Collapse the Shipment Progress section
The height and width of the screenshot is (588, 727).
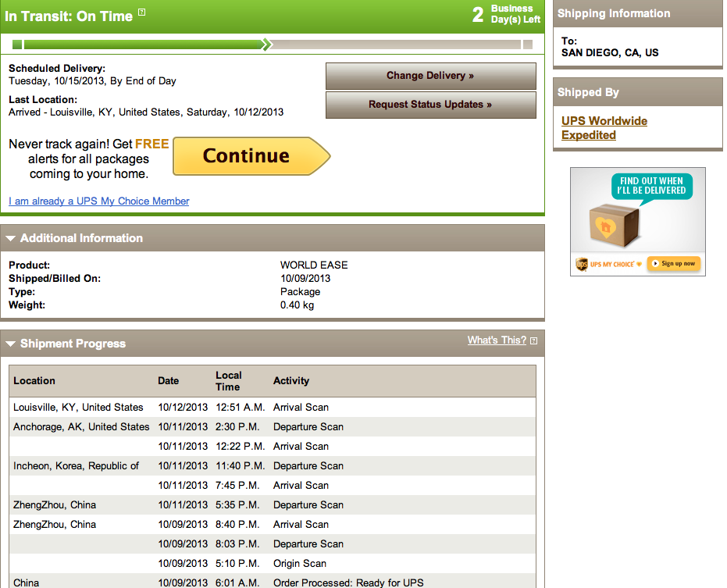11,344
